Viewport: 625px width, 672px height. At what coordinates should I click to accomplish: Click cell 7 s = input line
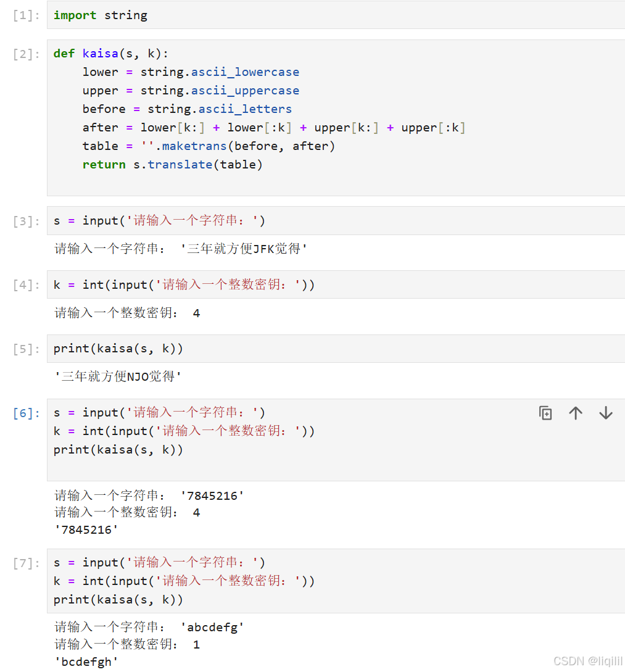[x=159, y=562]
